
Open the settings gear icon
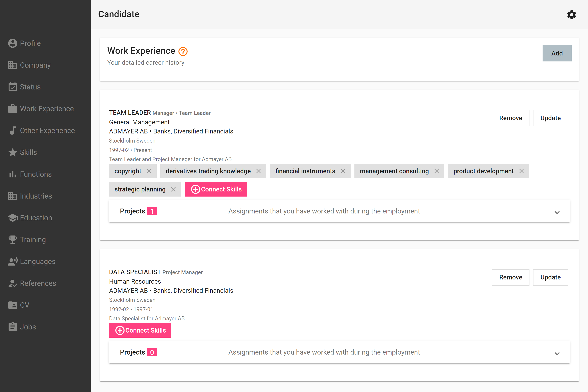pyautogui.click(x=571, y=15)
